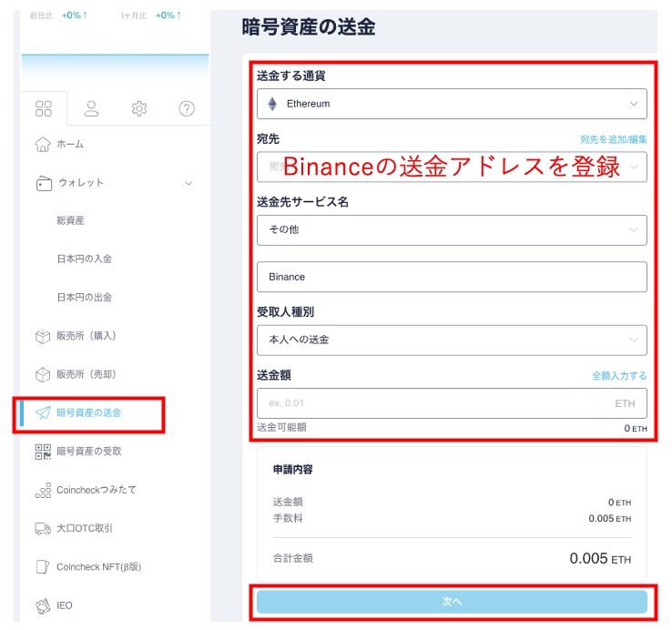Open the dashboard grid tab icon

(44, 109)
